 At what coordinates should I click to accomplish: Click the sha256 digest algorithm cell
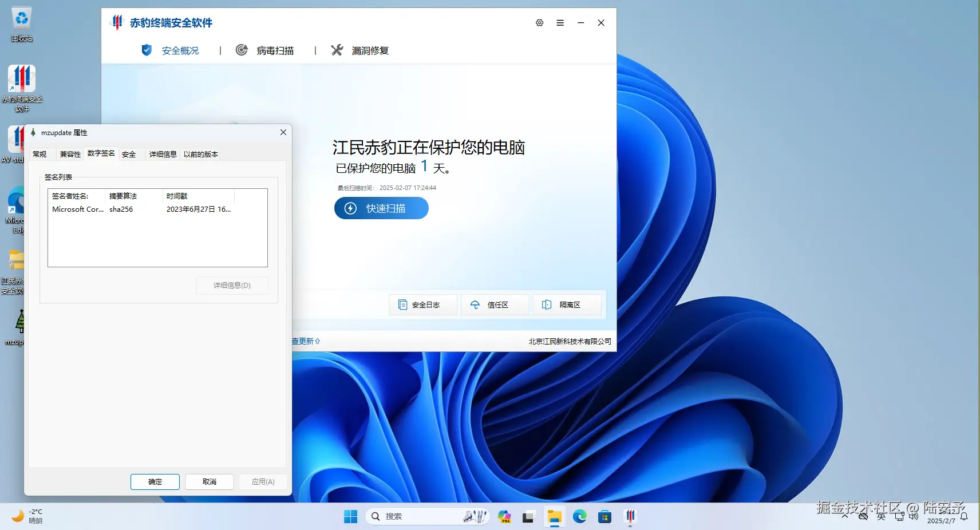[x=121, y=209]
